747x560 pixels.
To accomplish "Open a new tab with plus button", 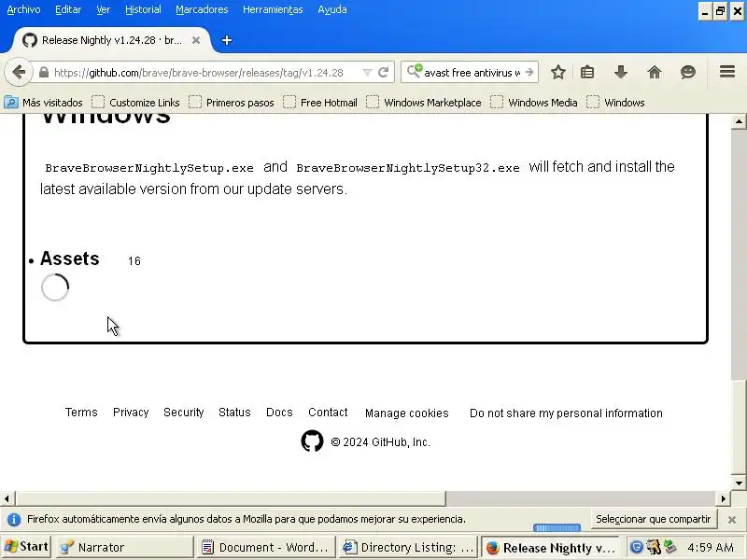I will (227, 40).
